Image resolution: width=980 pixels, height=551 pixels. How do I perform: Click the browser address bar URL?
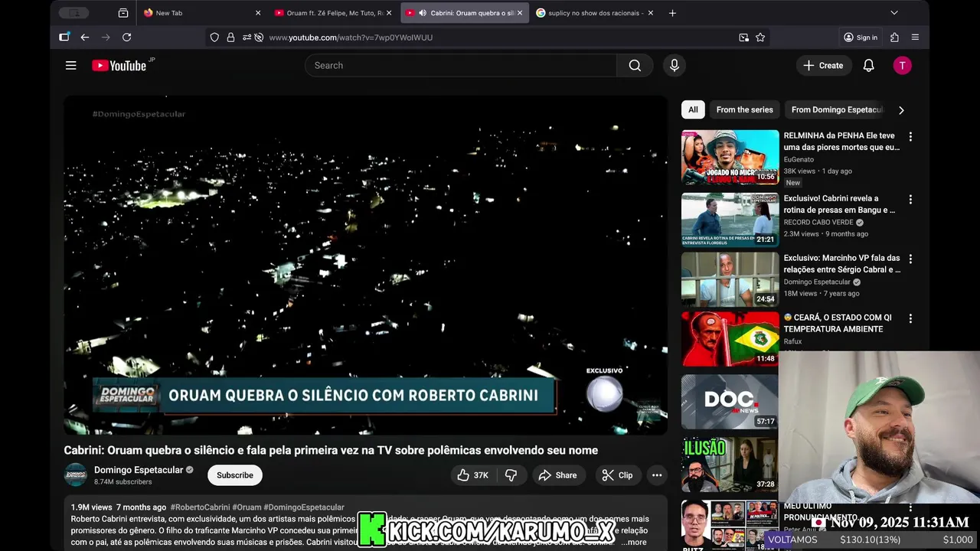351,37
